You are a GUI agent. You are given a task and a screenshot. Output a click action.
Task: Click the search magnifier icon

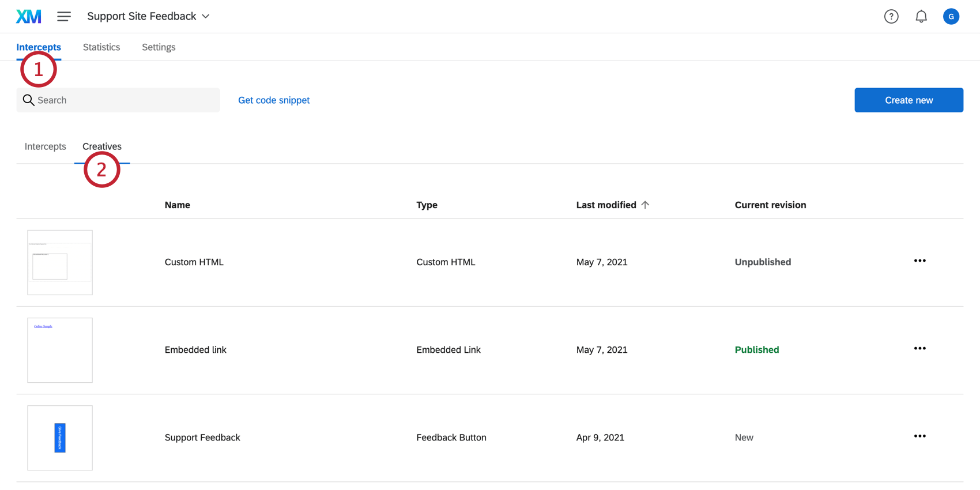coord(28,100)
